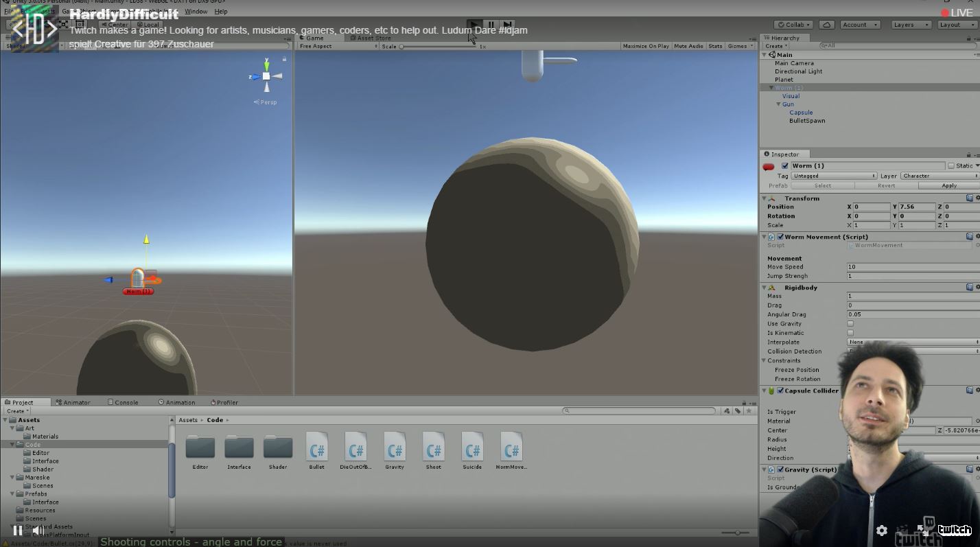Open the Layer dropdown showing Character
The height and width of the screenshot is (547, 980).
tap(940, 176)
